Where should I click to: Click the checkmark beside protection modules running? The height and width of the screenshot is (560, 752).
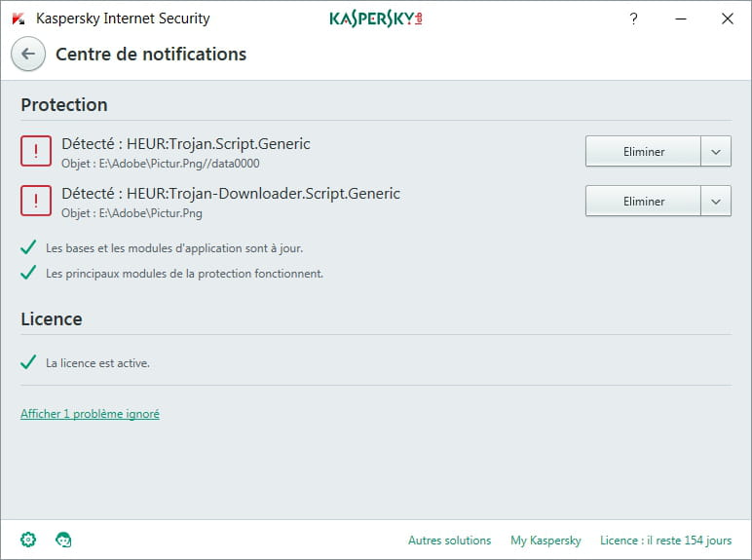pyautogui.click(x=28, y=273)
